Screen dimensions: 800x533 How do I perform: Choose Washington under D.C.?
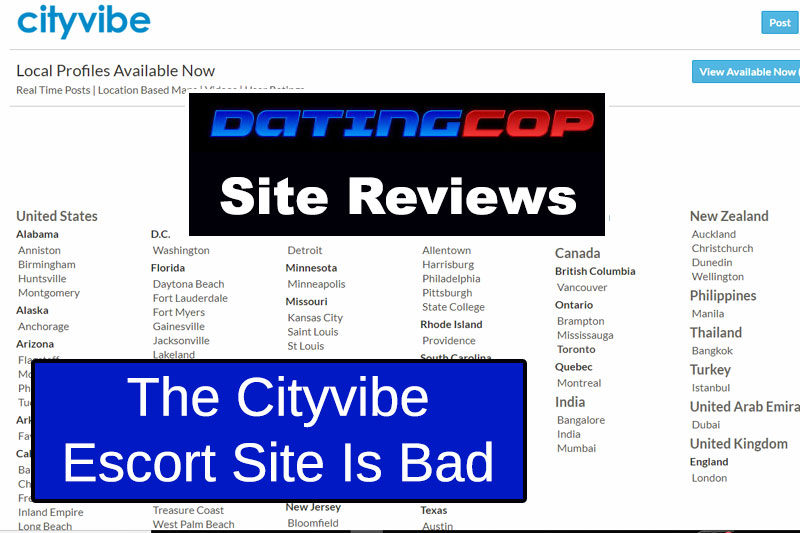pyautogui.click(x=181, y=250)
